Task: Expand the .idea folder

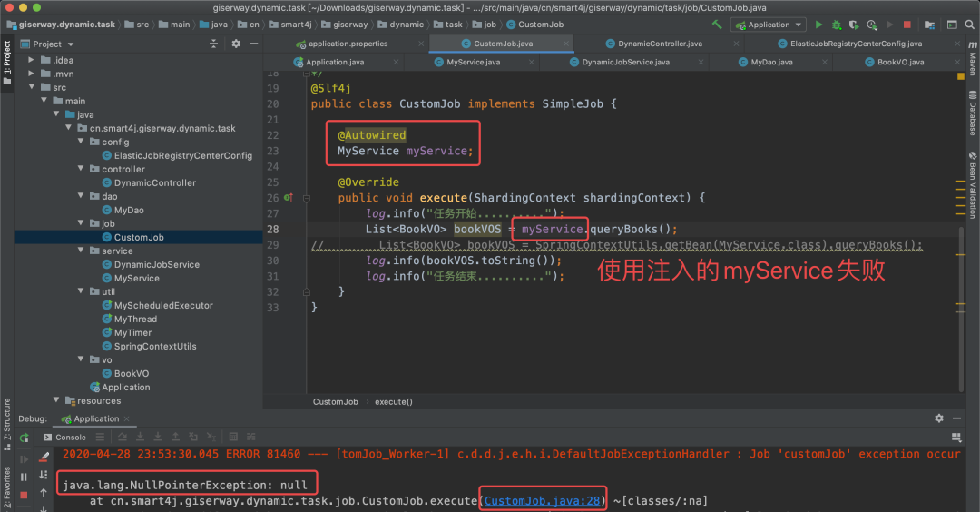Action: (31, 60)
